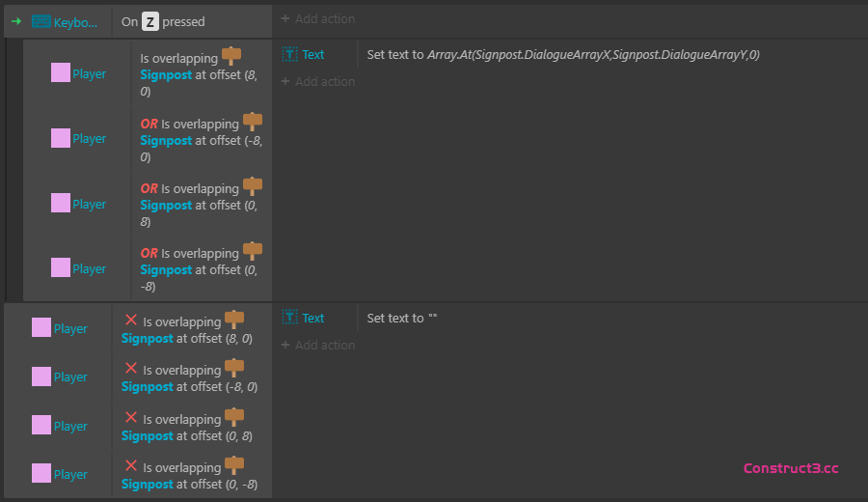This screenshot has width=868, height=502.
Task: Click Add action below the Array.At action
Action: point(317,82)
